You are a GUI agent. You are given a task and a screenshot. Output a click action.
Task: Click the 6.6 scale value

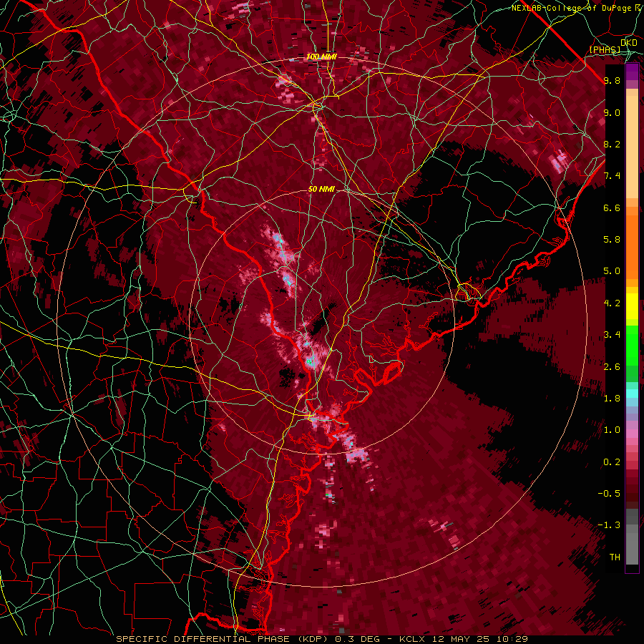tap(612, 208)
